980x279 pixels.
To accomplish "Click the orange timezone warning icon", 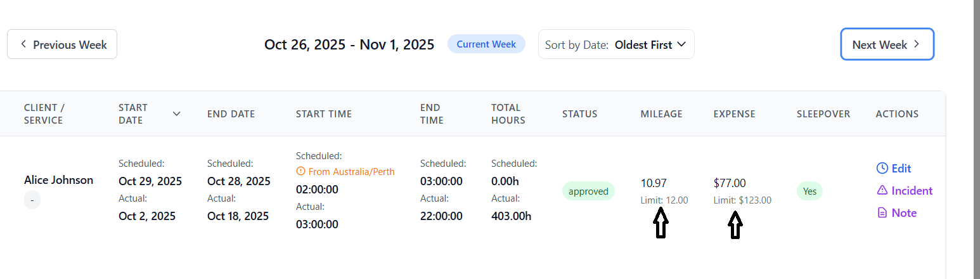I will (x=301, y=171).
